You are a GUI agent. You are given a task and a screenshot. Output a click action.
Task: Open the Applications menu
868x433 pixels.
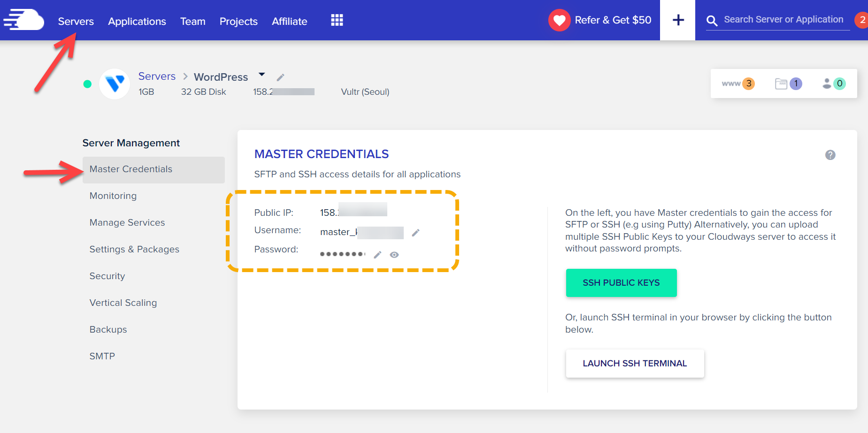point(137,21)
